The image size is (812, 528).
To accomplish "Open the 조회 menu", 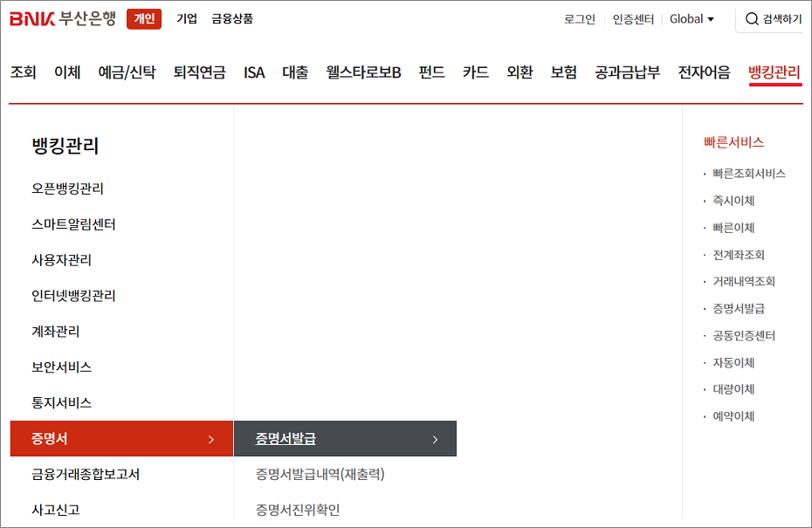I will pyautogui.click(x=24, y=72).
